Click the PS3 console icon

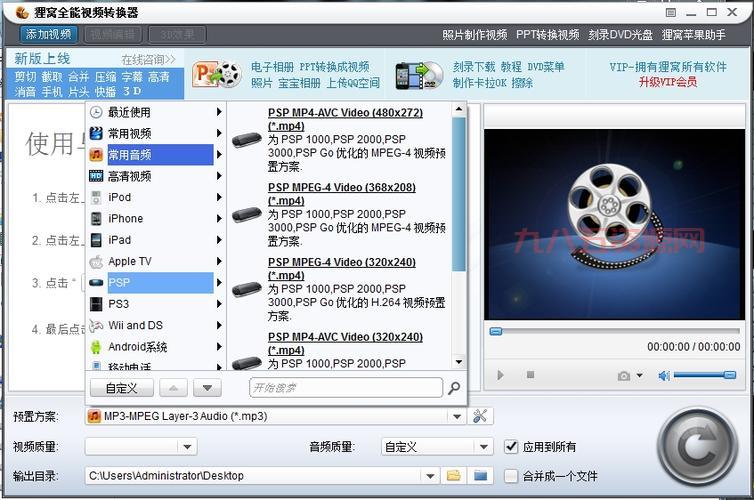coord(96,304)
